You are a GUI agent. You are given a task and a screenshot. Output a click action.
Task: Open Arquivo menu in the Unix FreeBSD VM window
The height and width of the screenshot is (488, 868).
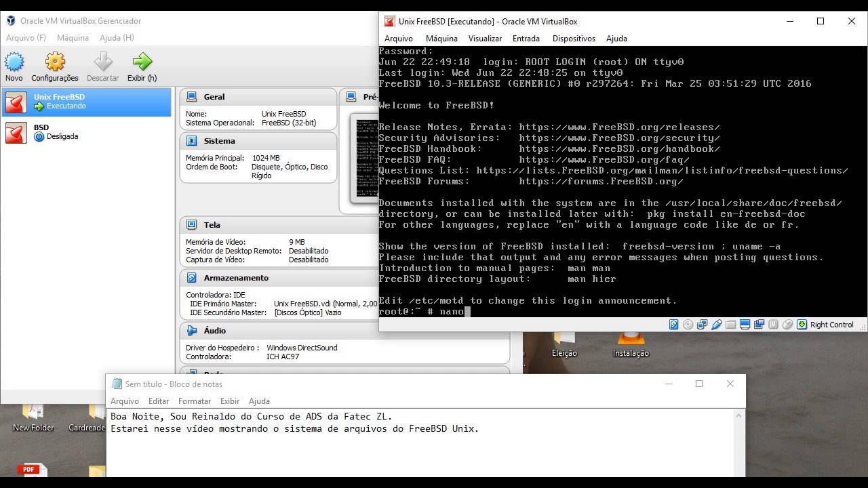[x=399, y=39]
